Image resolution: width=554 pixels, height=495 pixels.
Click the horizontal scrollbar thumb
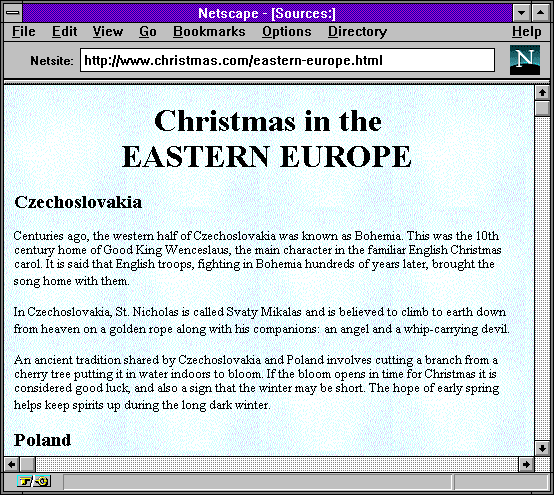[x=27, y=464]
